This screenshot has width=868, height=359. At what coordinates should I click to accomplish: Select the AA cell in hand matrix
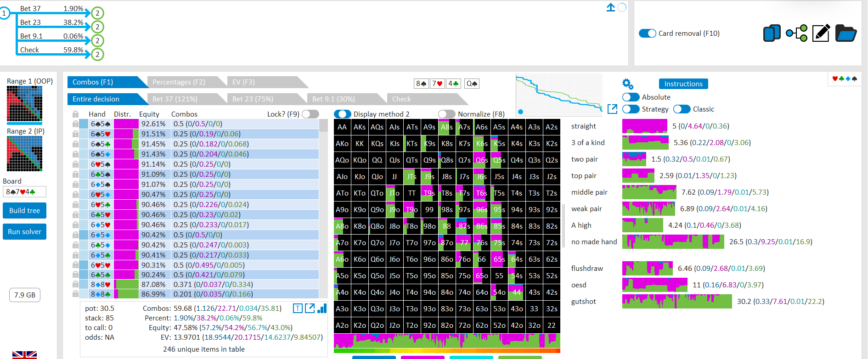click(x=342, y=127)
